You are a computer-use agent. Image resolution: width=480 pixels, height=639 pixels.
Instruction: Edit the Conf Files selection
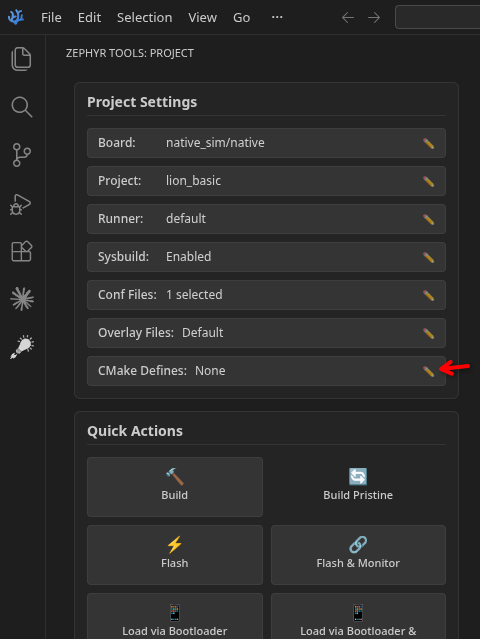click(428, 295)
